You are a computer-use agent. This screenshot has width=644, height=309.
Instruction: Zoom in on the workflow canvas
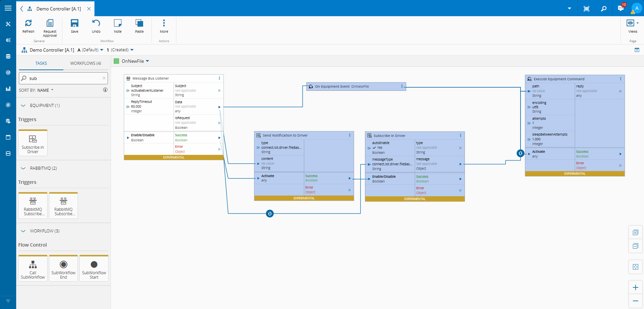pyautogui.click(x=635, y=287)
